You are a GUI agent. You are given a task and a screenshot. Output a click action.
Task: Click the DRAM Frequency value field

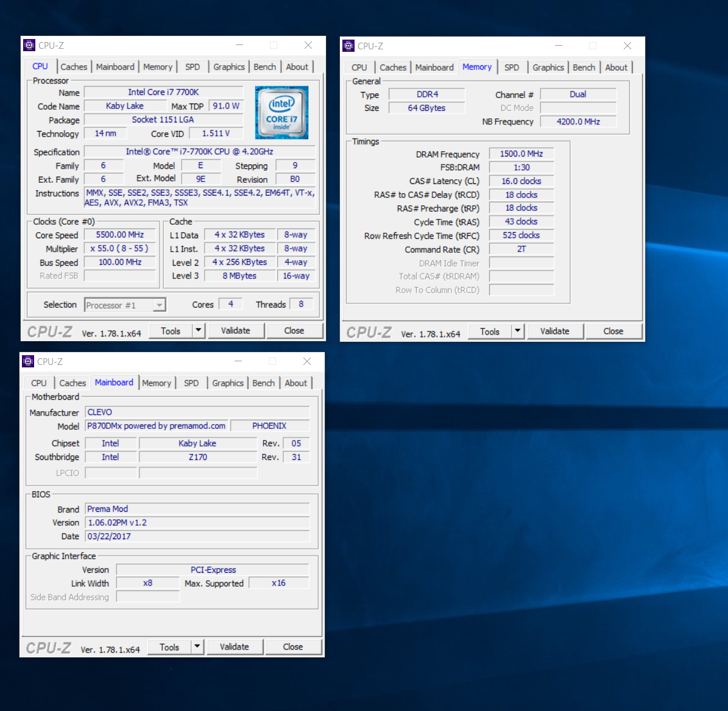coord(521,154)
